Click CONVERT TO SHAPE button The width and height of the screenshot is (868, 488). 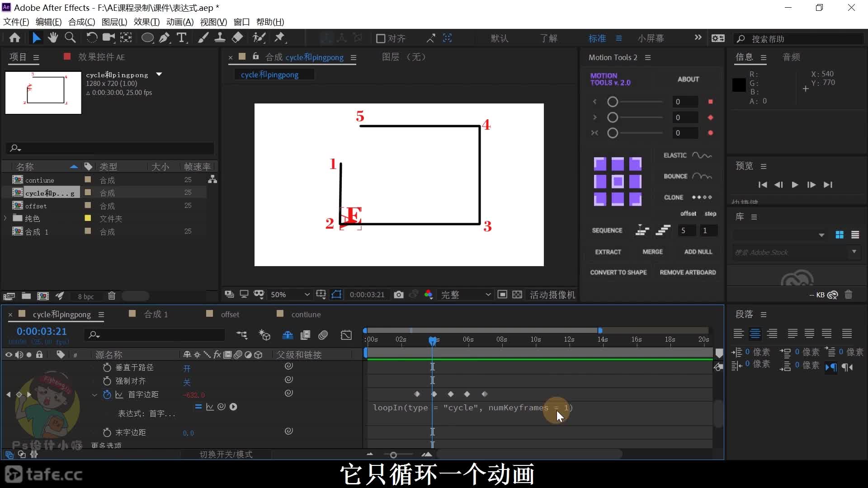618,272
